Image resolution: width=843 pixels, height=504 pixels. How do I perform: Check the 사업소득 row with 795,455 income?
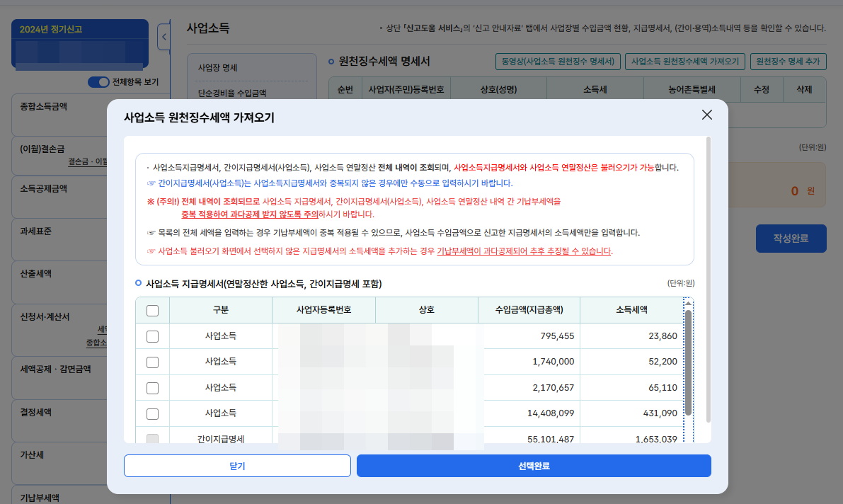[x=153, y=336]
